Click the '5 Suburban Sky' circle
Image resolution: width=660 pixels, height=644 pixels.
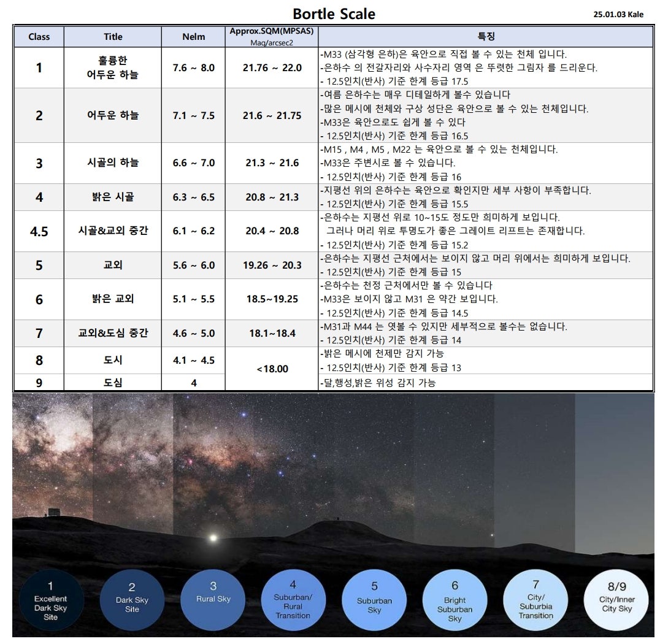point(374,600)
